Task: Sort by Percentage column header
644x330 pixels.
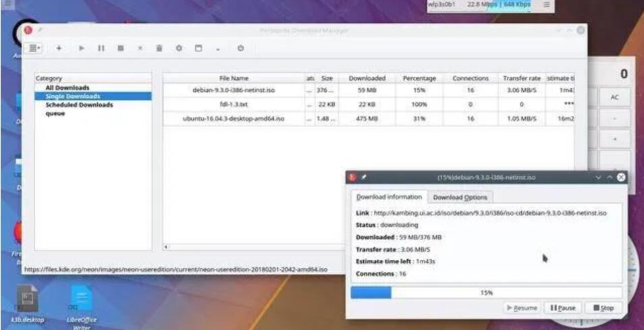Action: [419, 78]
